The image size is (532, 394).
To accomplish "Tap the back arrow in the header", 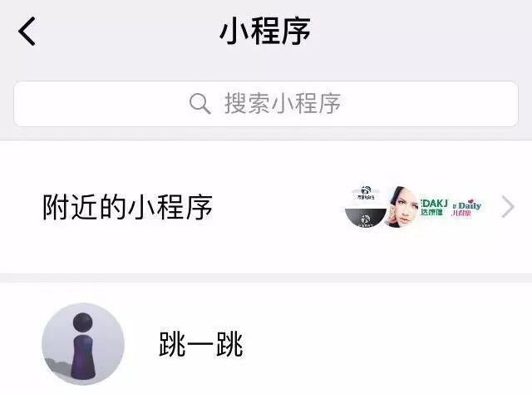I will click(27, 32).
